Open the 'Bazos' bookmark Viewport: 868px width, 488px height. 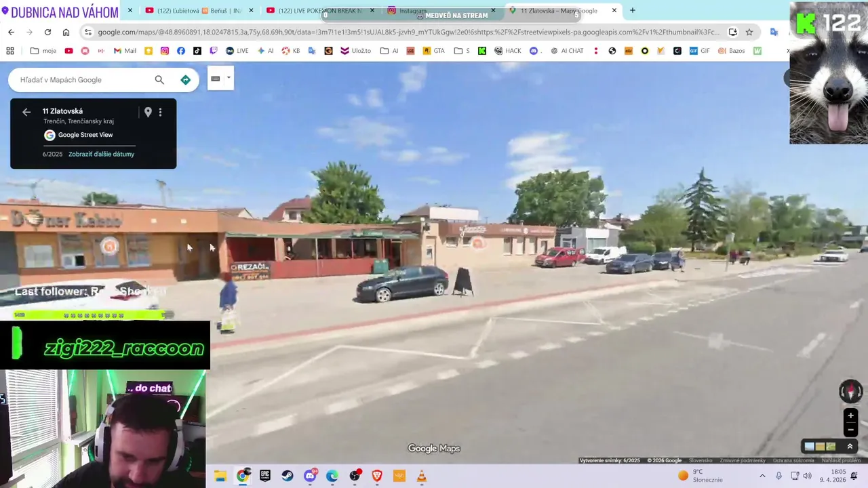tap(731, 51)
